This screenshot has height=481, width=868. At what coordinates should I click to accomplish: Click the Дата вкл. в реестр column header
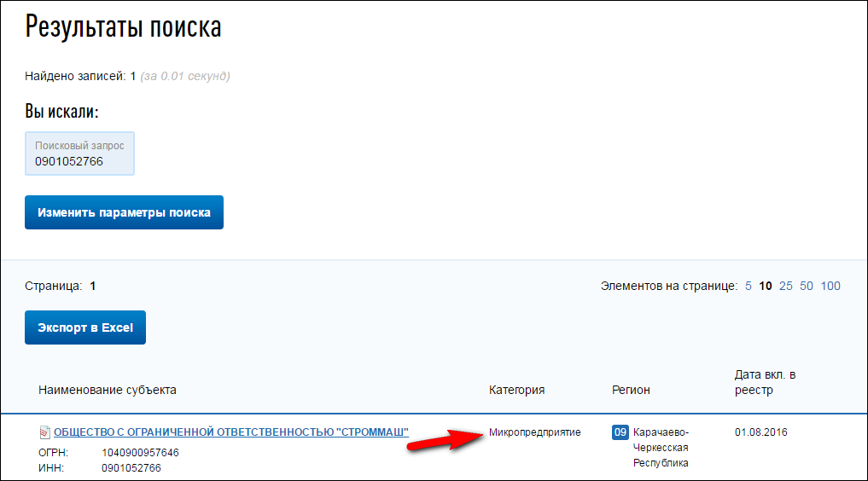(765, 382)
